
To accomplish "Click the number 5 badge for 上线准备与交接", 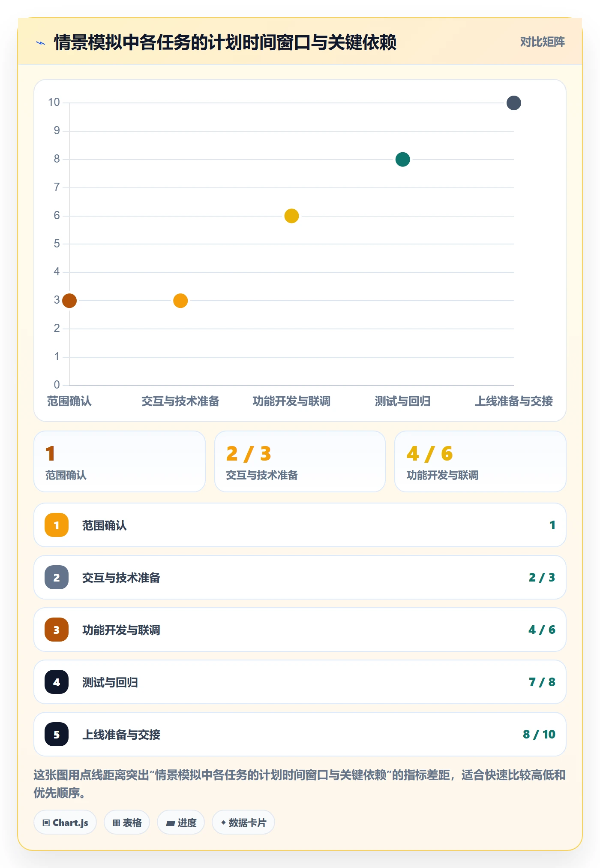I will (x=57, y=734).
